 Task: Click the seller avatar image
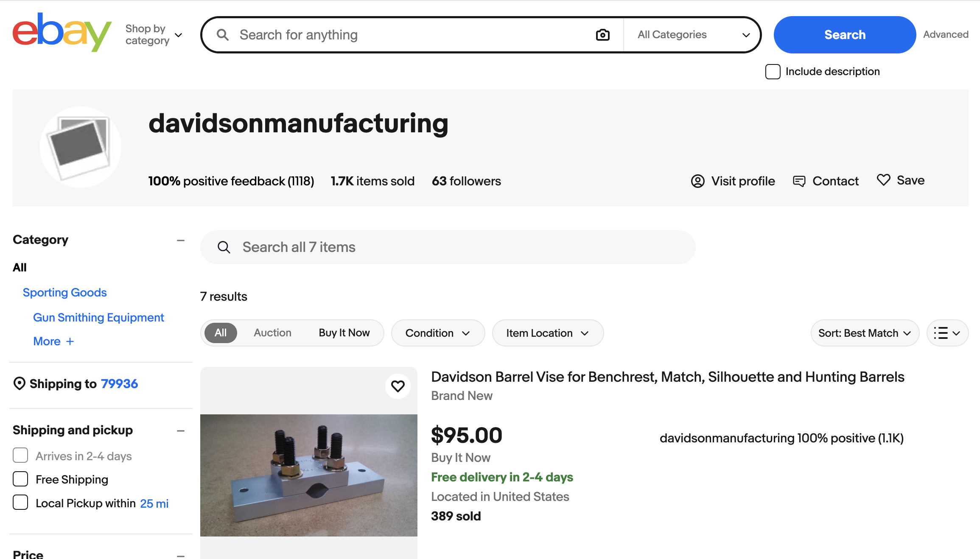click(x=80, y=147)
